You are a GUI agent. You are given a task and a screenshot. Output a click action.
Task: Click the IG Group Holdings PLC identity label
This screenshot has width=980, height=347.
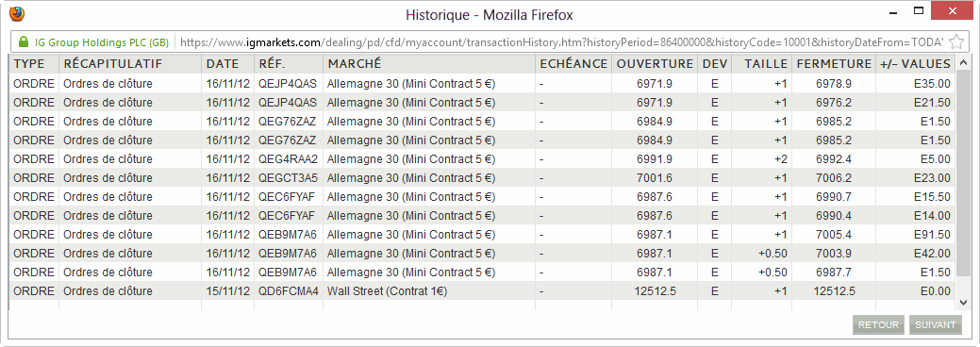(101, 42)
